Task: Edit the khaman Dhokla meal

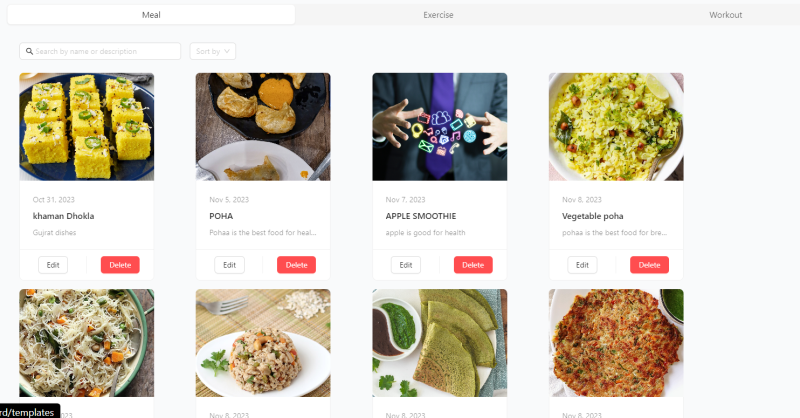Action: point(53,265)
